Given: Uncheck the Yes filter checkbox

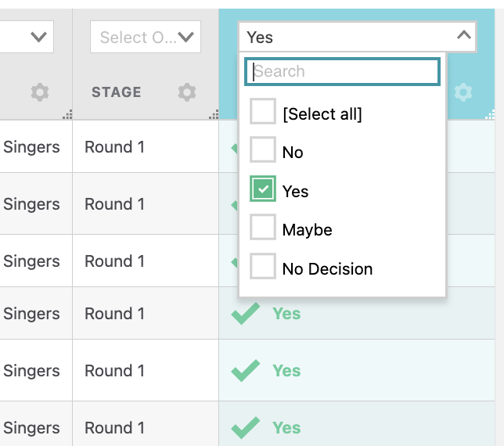Looking at the screenshot, I should click(x=263, y=190).
